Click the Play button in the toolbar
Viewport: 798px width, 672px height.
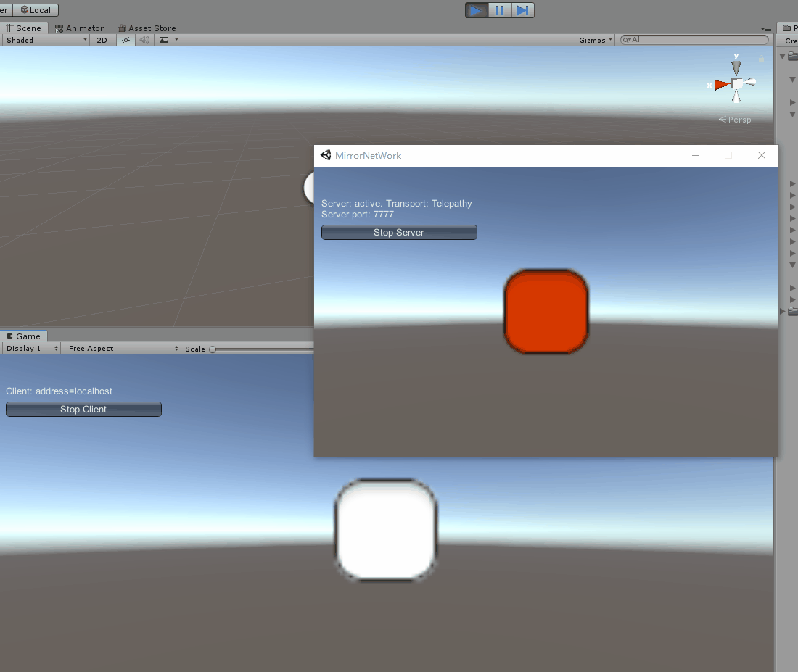(476, 10)
